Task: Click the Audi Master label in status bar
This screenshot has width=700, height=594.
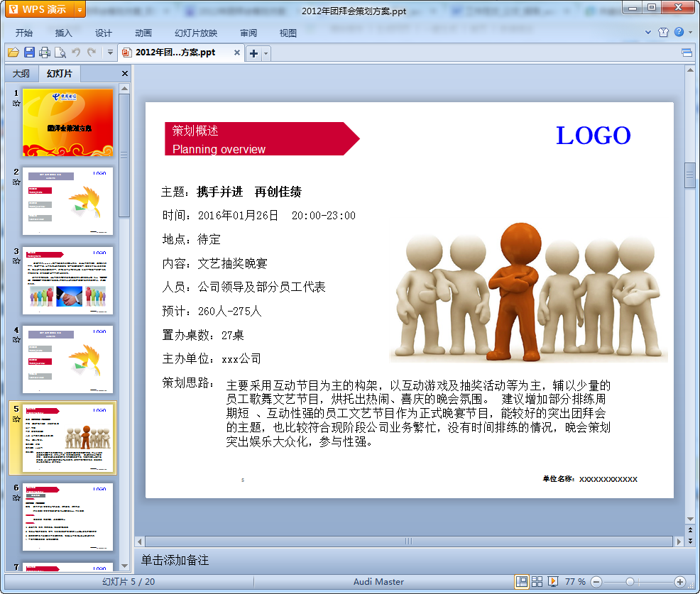Action: [x=378, y=581]
